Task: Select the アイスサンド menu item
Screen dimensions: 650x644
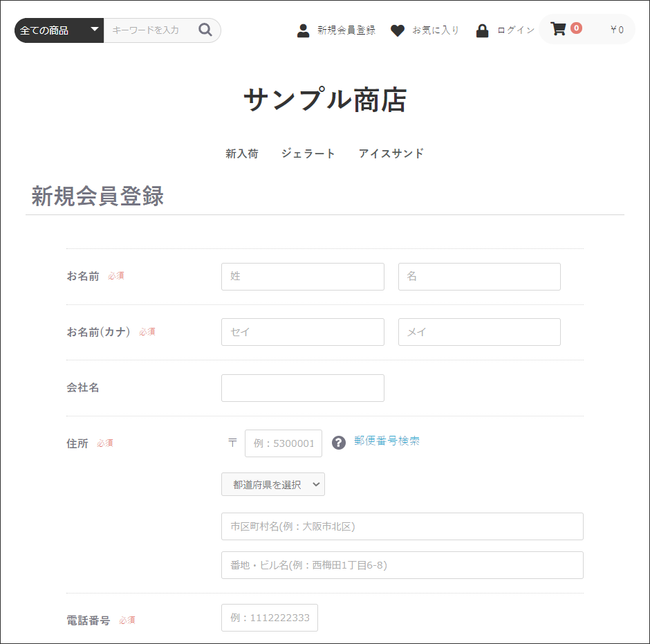Action: tap(391, 154)
